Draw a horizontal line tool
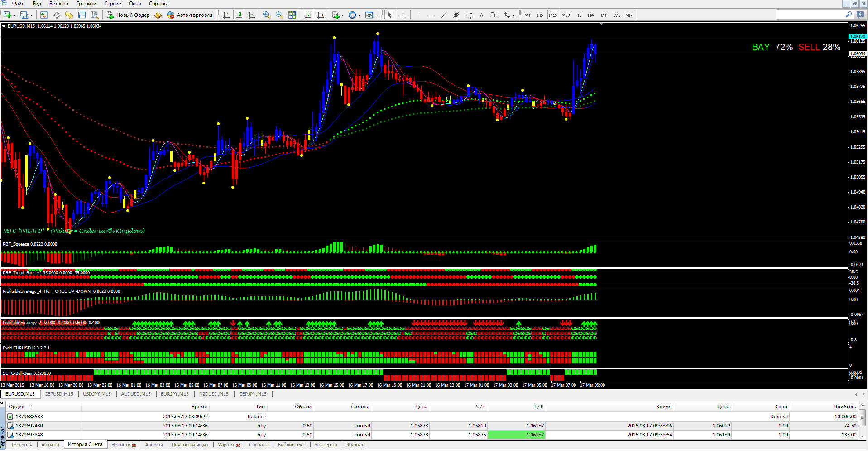Image resolution: width=868 pixels, height=451 pixels. point(431,15)
